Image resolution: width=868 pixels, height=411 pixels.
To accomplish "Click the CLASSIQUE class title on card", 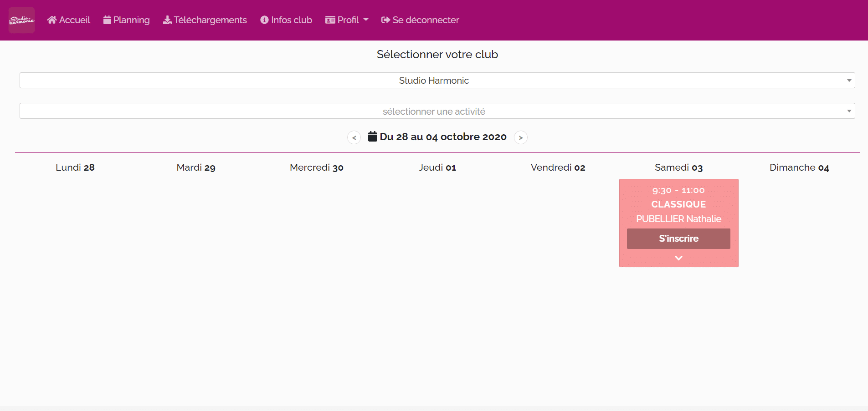I will click(678, 204).
